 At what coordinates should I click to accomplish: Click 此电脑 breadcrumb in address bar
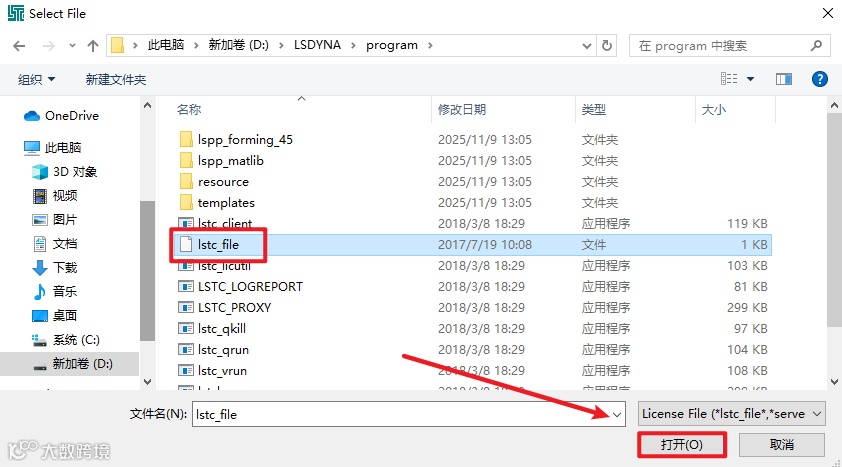click(166, 45)
